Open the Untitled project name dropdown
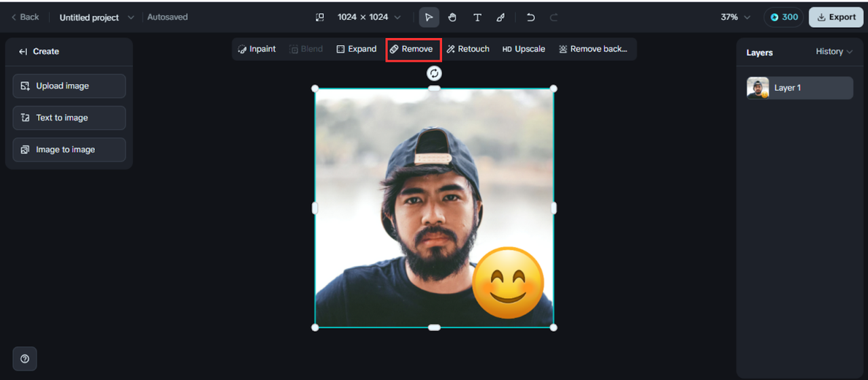Image resolution: width=868 pixels, height=380 pixels. (x=96, y=17)
